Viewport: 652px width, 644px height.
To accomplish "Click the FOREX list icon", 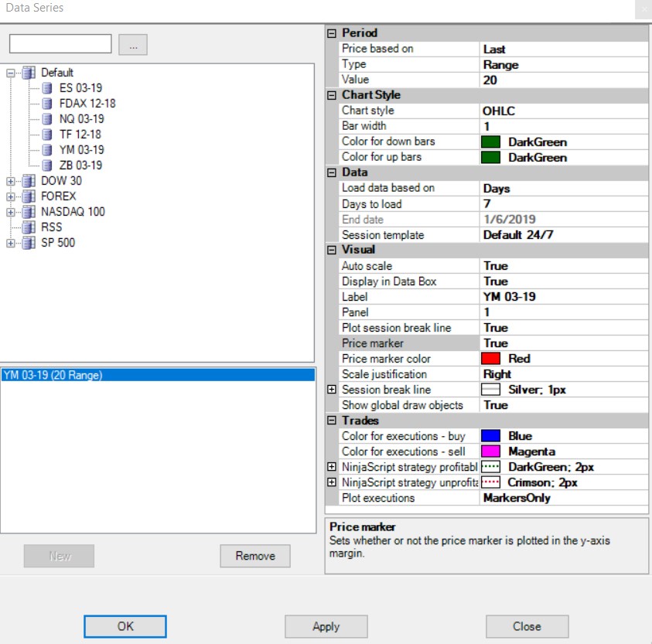I will pyautogui.click(x=29, y=196).
